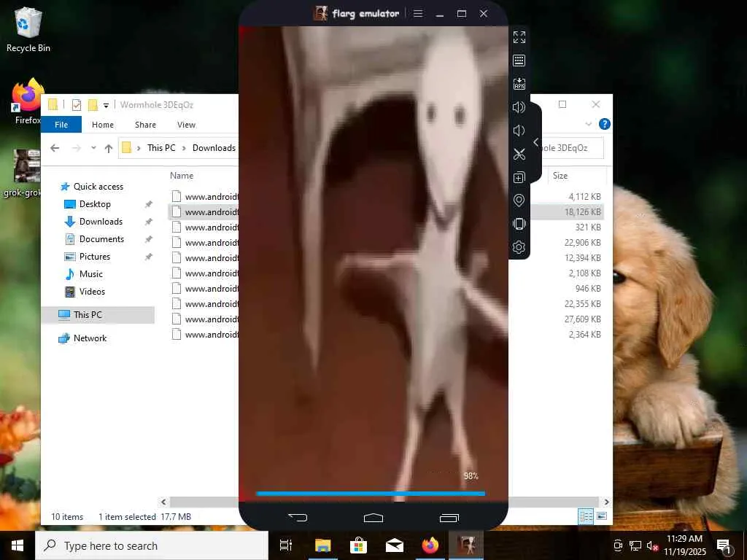The height and width of the screenshot is (560, 747).
Task: Open the Mail app from taskbar
Action: pyautogui.click(x=395, y=545)
